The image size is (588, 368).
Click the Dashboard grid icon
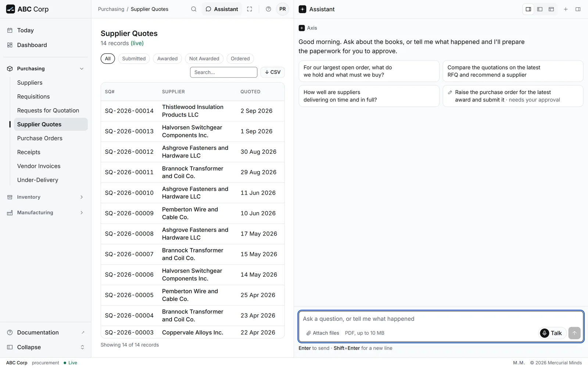click(x=10, y=45)
